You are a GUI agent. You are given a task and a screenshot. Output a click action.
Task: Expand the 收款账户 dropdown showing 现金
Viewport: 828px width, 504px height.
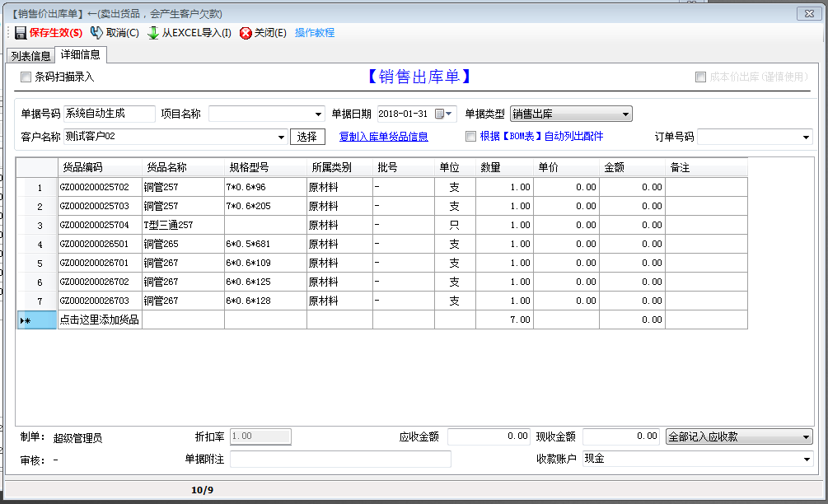806,459
